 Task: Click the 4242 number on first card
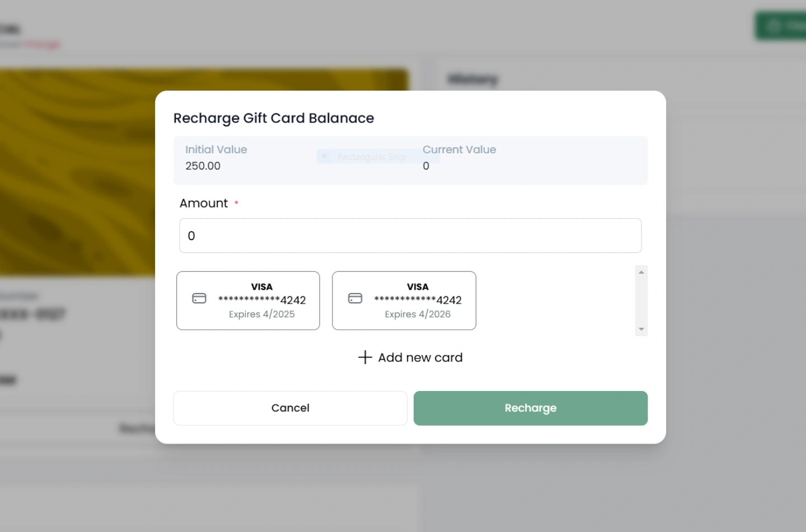coord(293,300)
